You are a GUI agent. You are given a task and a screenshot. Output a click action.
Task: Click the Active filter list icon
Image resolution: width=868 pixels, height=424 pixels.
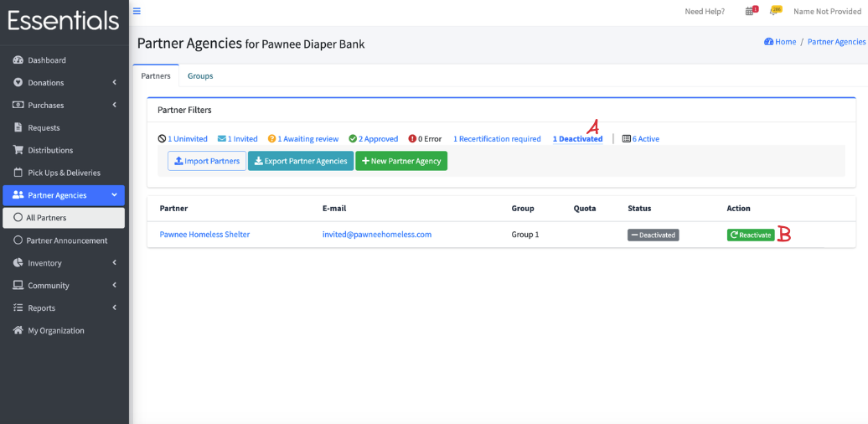tap(627, 139)
